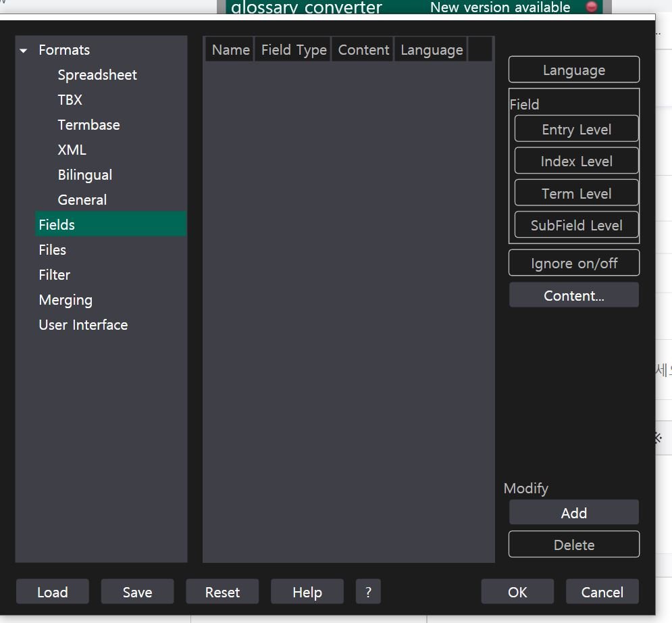672x623 pixels.
Task: Select Spreadsheet under Formats
Action: [x=97, y=75]
